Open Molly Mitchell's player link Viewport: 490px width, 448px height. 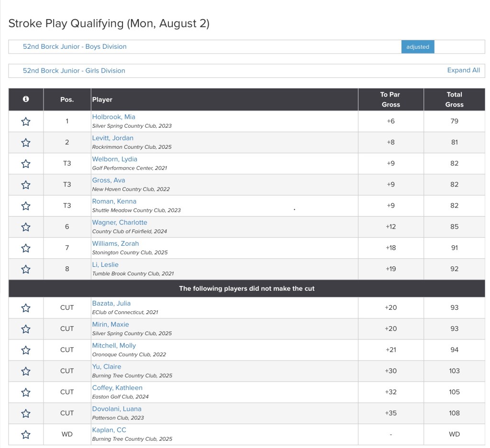coord(114,346)
